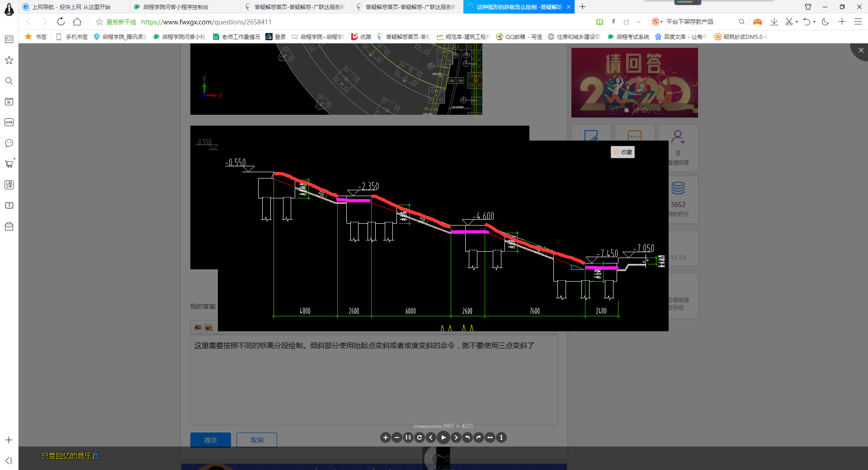
Task: Reset image to 1:1 actual size
Action: [408, 437]
